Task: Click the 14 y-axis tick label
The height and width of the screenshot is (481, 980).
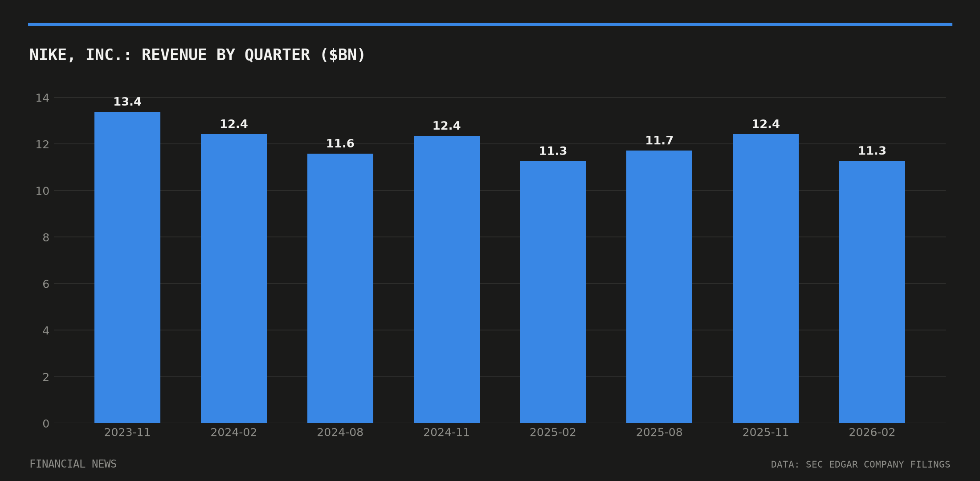Action: tap(42, 98)
